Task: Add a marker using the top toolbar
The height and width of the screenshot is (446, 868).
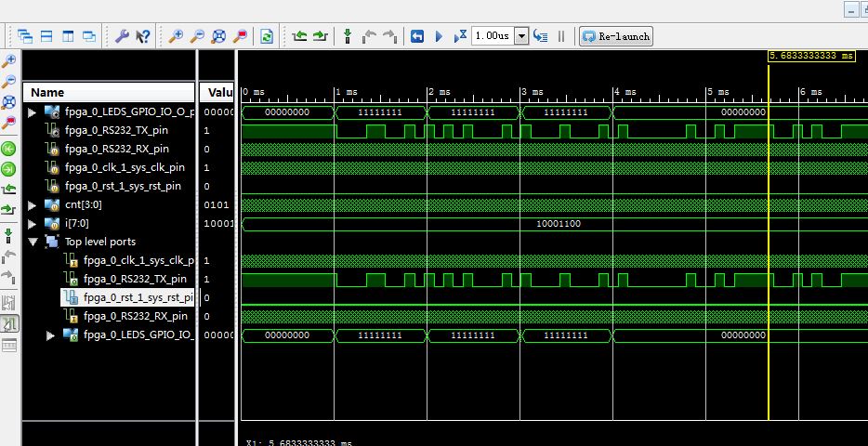Action: [348, 36]
